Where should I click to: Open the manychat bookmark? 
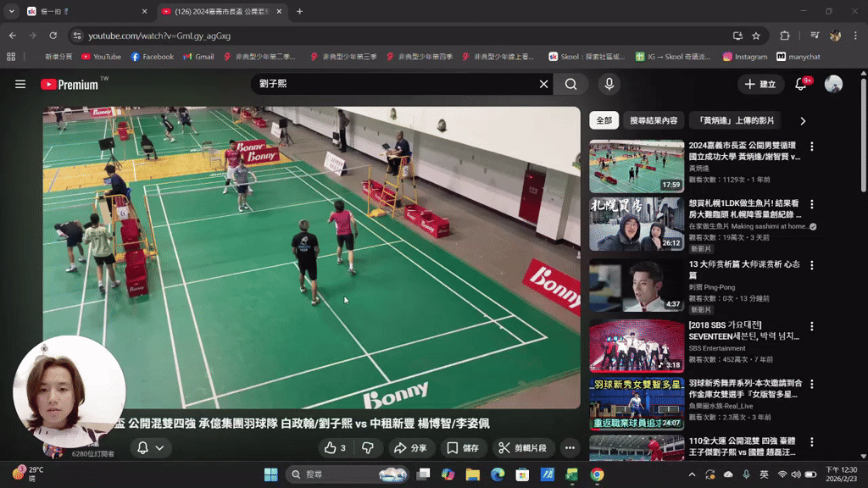pos(798,57)
